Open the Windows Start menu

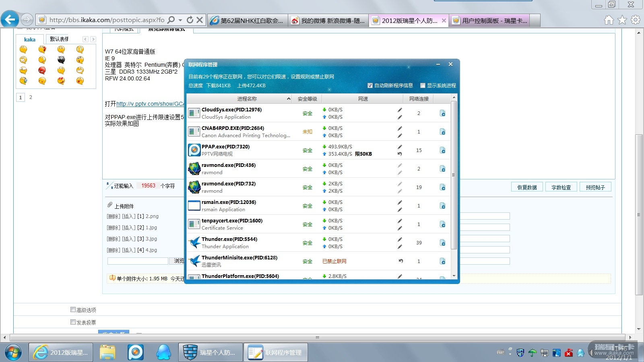tap(13, 352)
